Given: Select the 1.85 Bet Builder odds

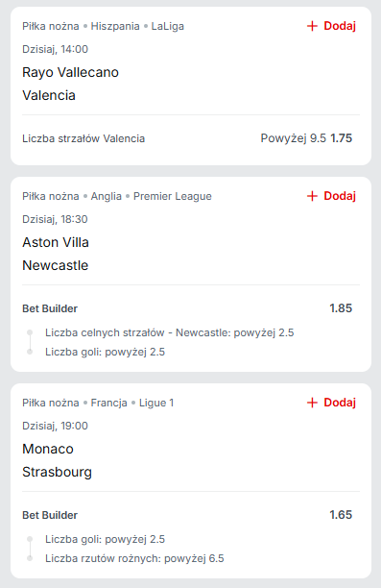Looking at the screenshot, I should (x=341, y=308).
